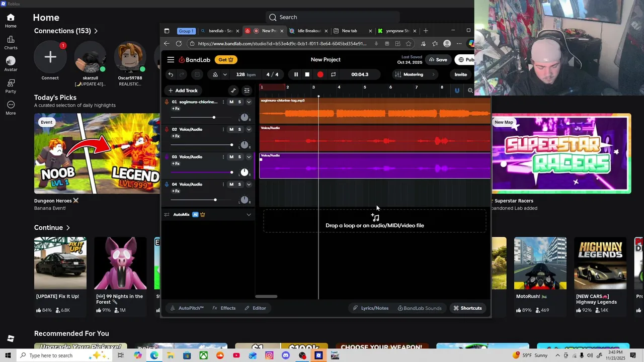Toggle the metronome icon
644x362 pixels.
[x=215, y=74]
